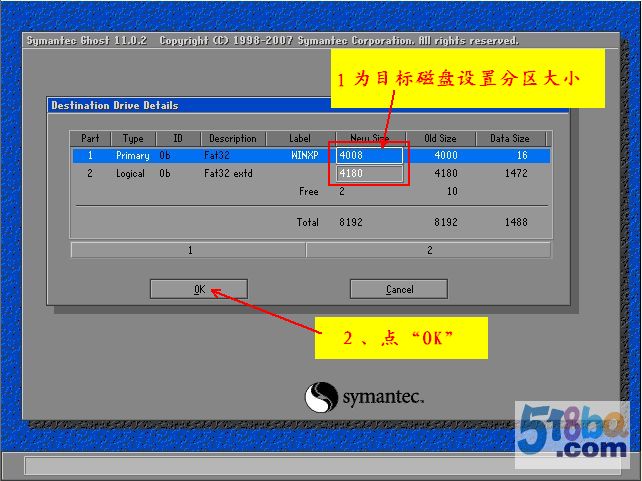Click the Description column header
This screenshot has width=642, height=481.
pos(233,138)
